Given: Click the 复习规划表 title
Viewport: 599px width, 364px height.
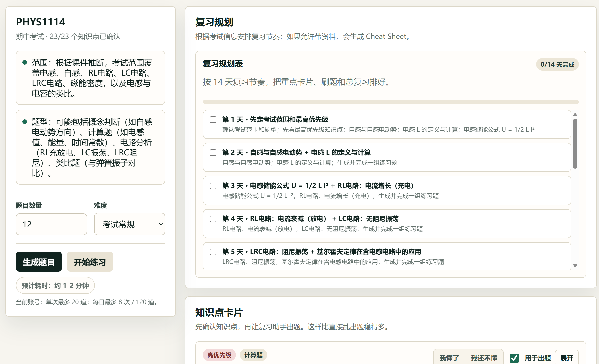Looking at the screenshot, I should (223, 64).
